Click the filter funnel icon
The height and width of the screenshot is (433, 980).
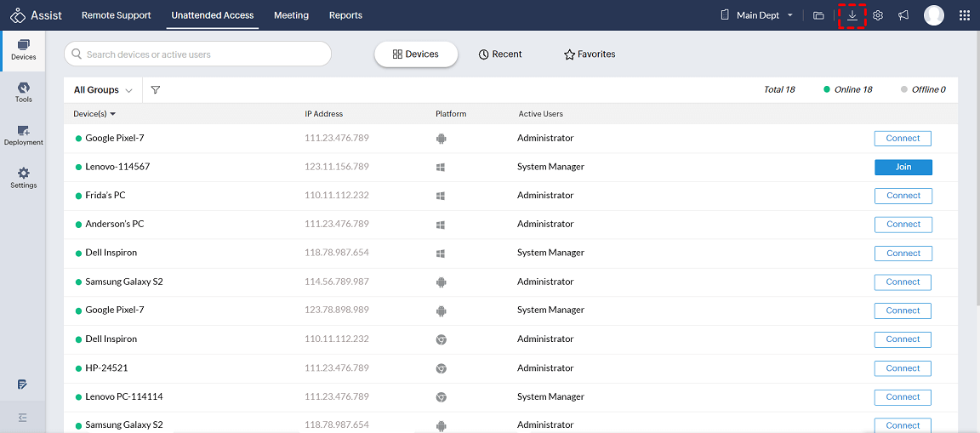[156, 90]
